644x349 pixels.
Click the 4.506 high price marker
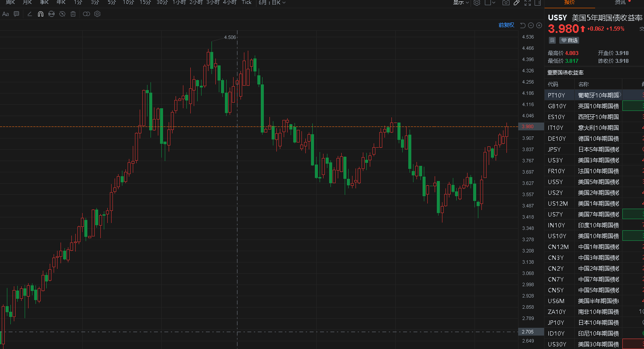pos(230,37)
